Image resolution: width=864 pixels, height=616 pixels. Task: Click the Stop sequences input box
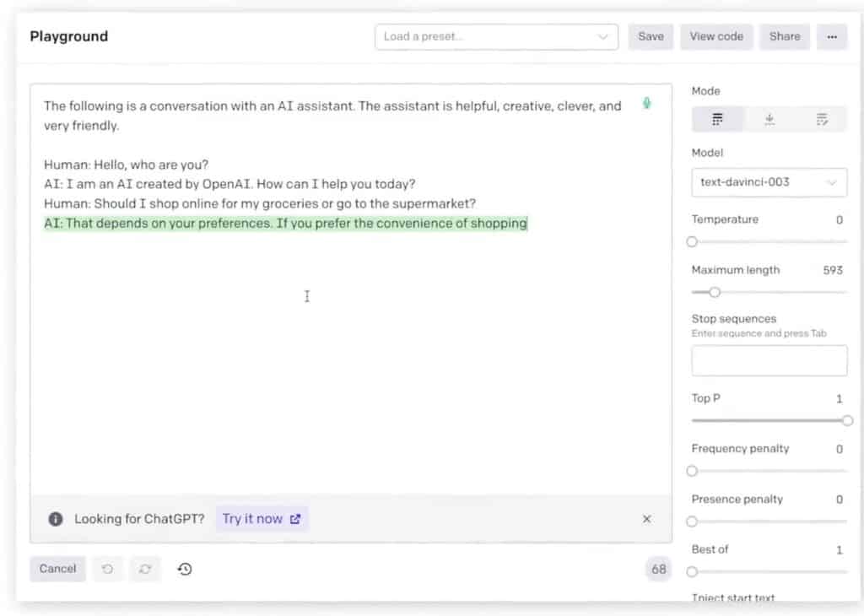(x=769, y=361)
